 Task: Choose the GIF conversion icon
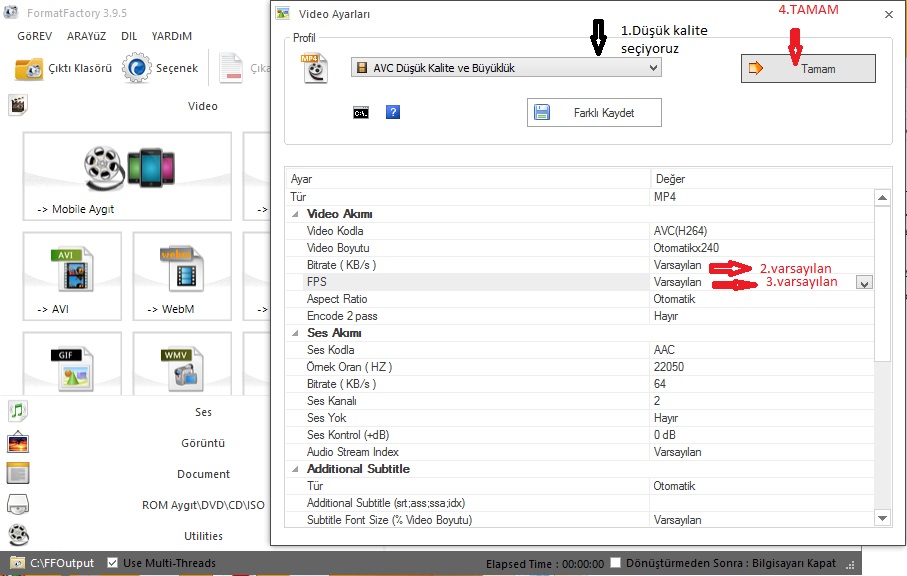tap(72, 368)
